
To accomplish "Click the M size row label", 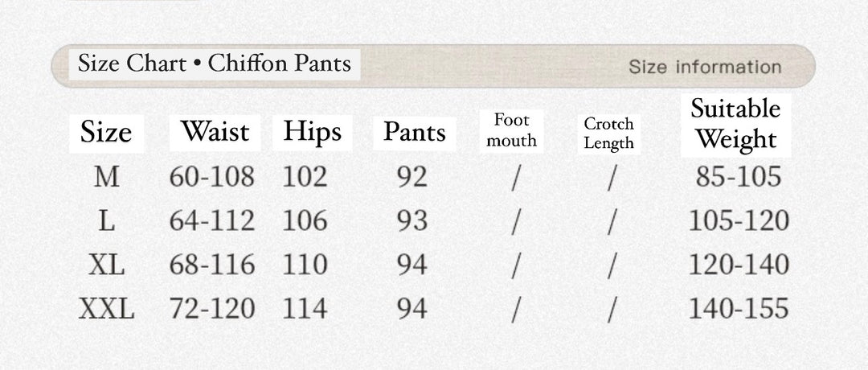I will pyautogui.click(x=107, y=177).
